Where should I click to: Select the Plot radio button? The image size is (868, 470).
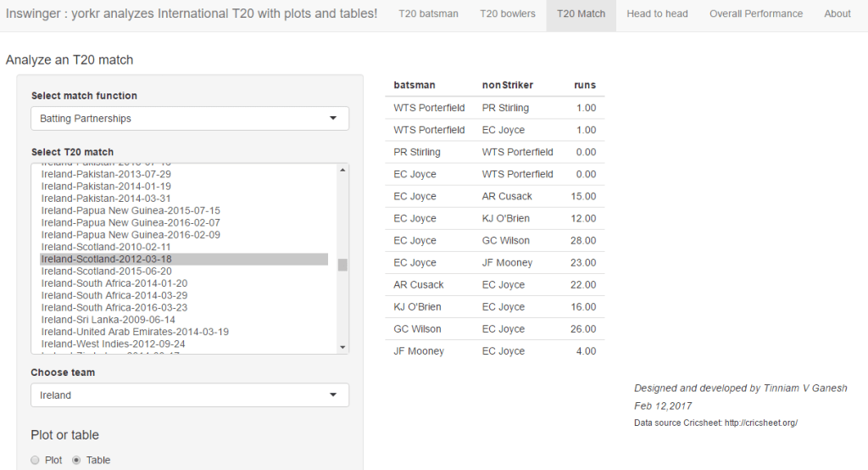click(x=35, y=460)
